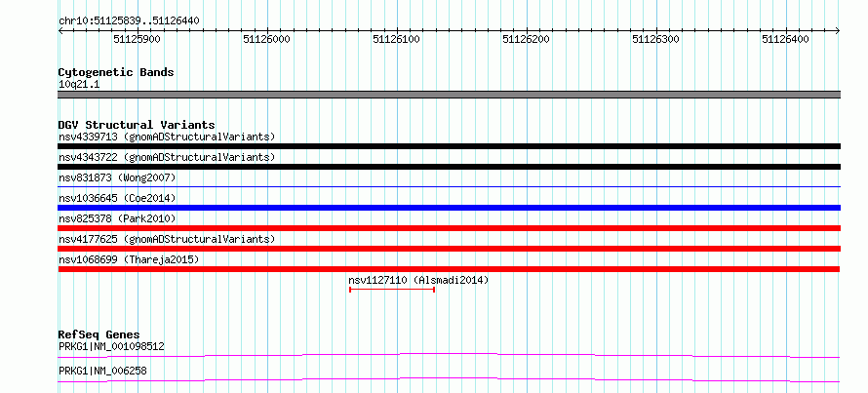Image resolution: width=868 pixels, height=393 pixels.
Task: Click the nsv825378 (Park2010) label
Action: click(117, 218)
